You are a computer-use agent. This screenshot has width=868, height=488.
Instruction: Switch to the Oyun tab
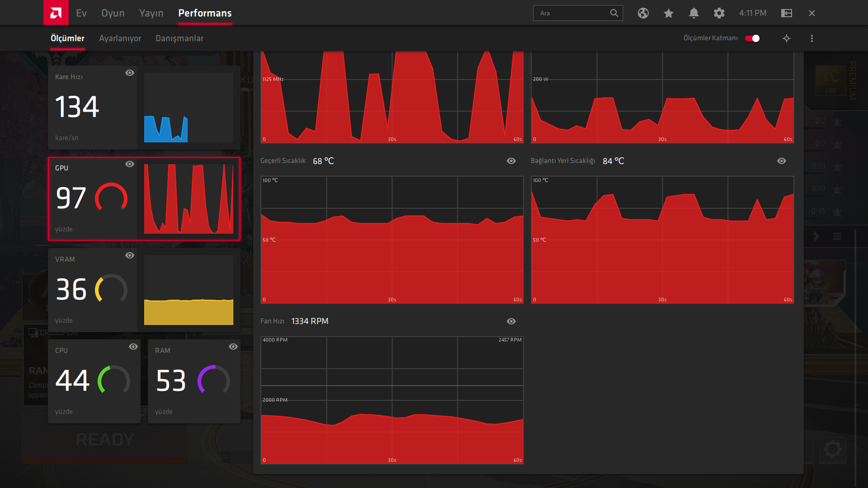tap(113, 13)
